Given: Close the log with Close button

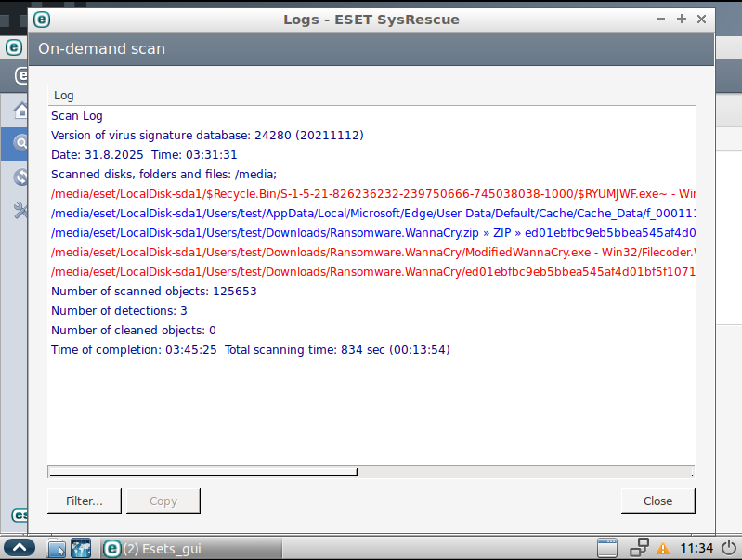Looking at the screenshot, I should 657,501.
